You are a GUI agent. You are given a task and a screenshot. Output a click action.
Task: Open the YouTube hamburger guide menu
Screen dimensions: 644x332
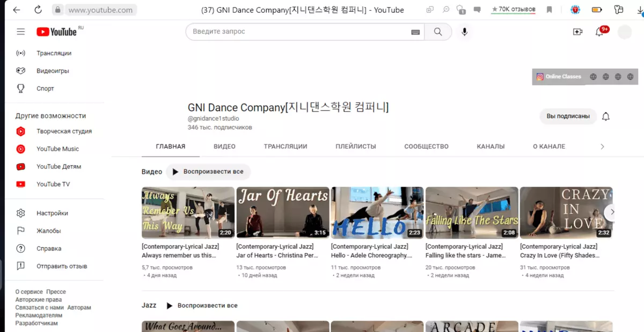21,32
